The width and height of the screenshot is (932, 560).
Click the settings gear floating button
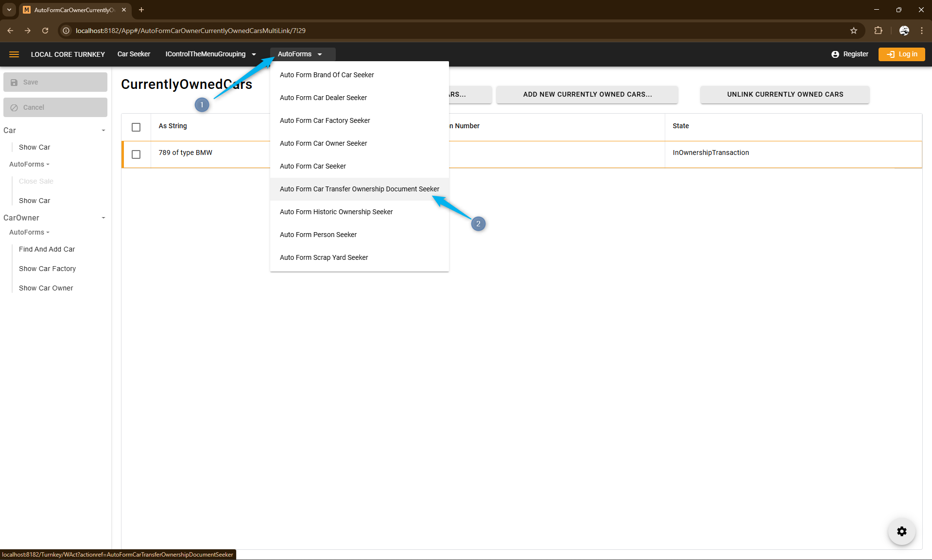click(901, 531)
